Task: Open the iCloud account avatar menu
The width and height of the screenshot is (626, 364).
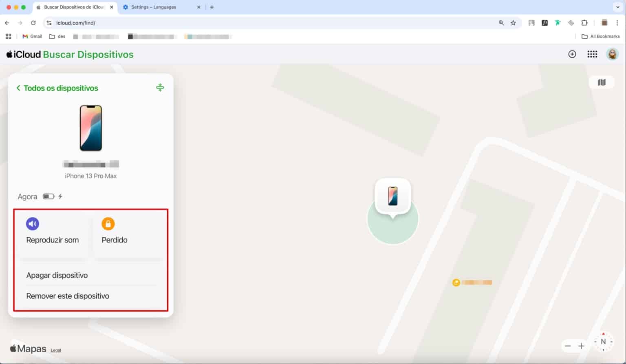Action: tap(612, 54)
